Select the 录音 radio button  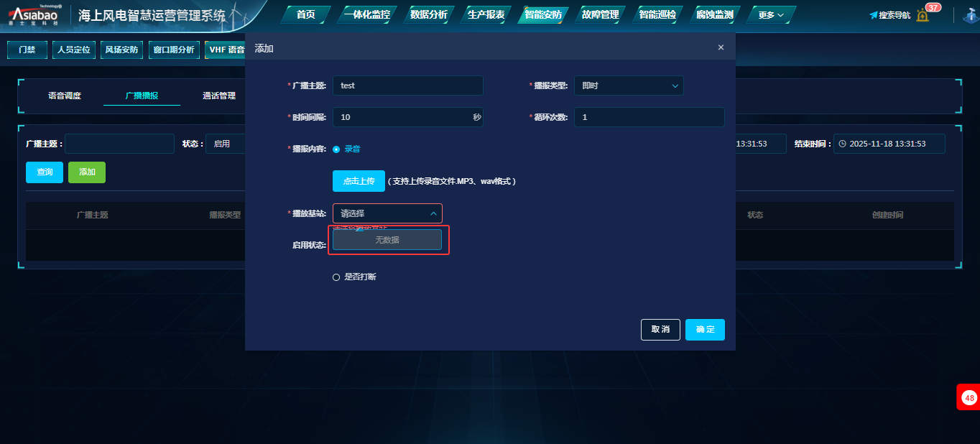click(x=336, y=149)
